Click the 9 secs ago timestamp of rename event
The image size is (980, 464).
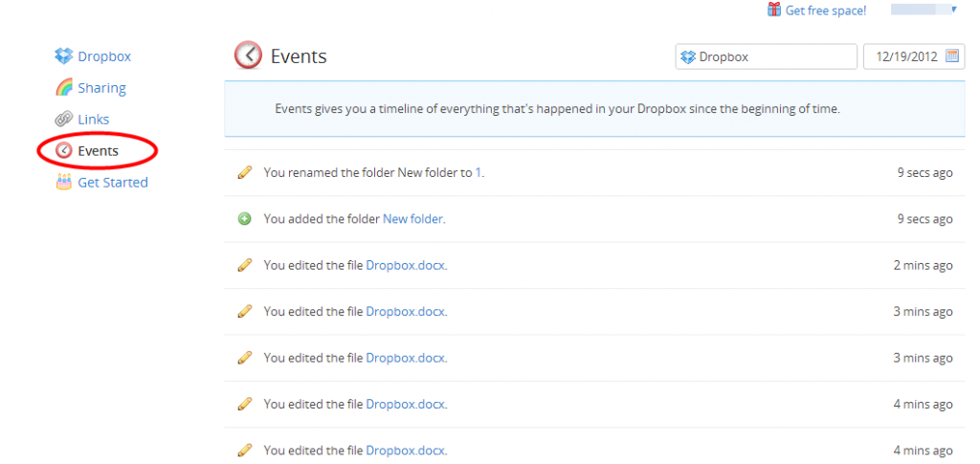pyautogui.click(x=925, y=172)
